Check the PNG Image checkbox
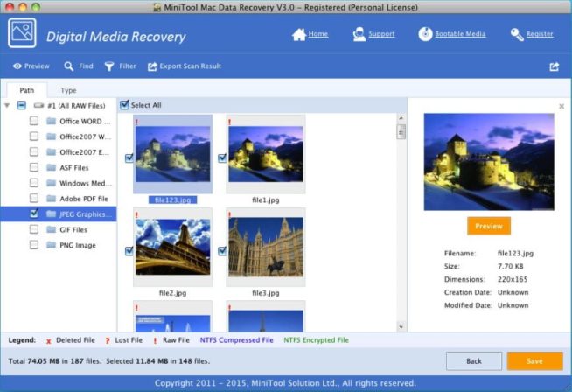572x392 pixels. [34, 244]
